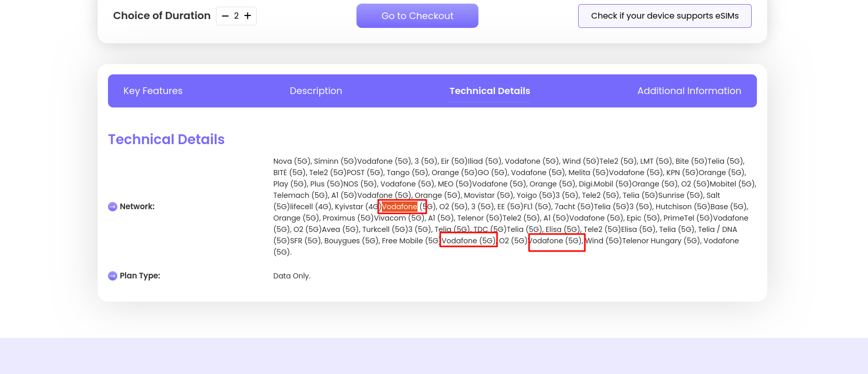Open the Key Features tab
Viewport: 868px width, 374px height.
point(153,91)
